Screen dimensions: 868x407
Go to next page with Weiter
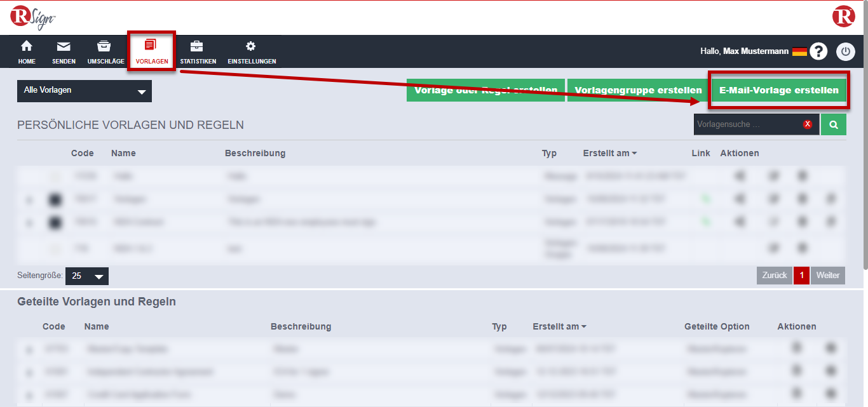[x=828, y=275]
